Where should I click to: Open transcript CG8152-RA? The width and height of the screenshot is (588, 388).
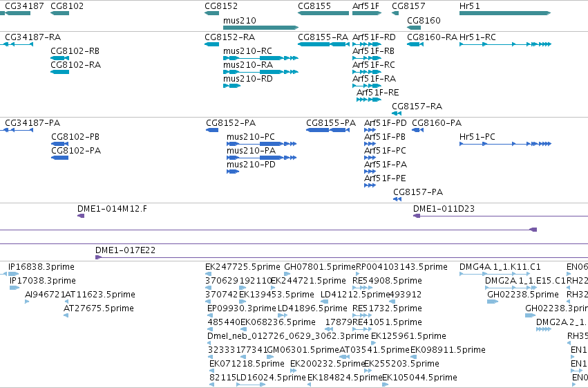[229, 37]
